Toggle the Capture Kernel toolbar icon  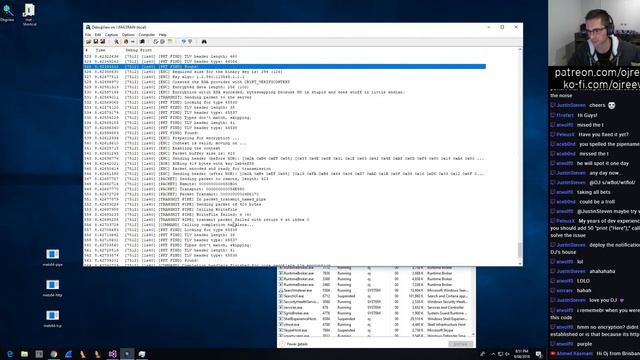pos(126,42)
